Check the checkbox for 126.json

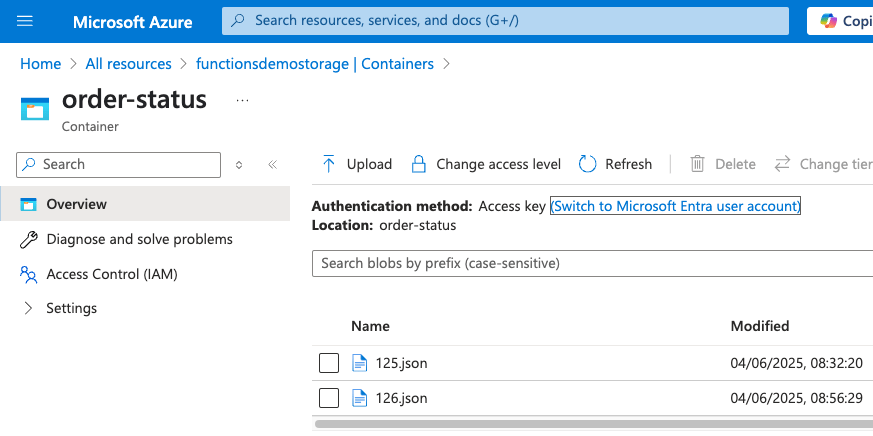(x=329, y=398)
